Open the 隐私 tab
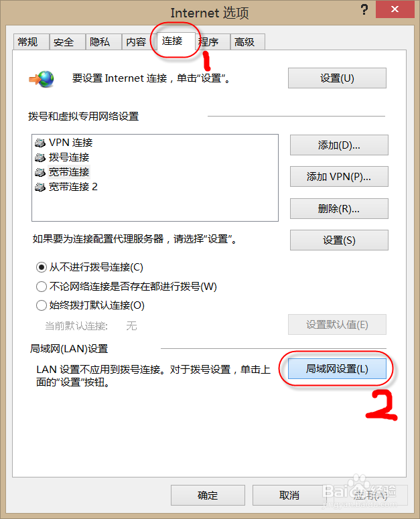 coord(103,42)
